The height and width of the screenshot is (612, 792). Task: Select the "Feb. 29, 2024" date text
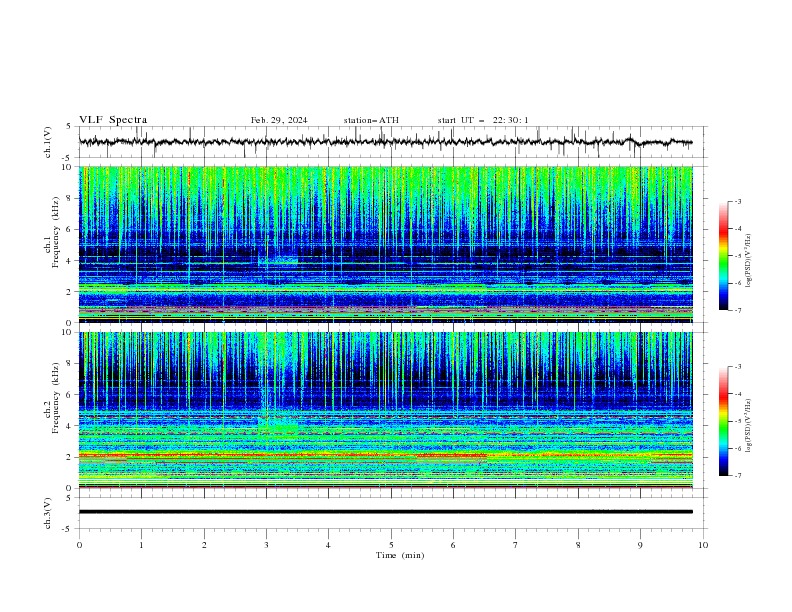(279, 120)
